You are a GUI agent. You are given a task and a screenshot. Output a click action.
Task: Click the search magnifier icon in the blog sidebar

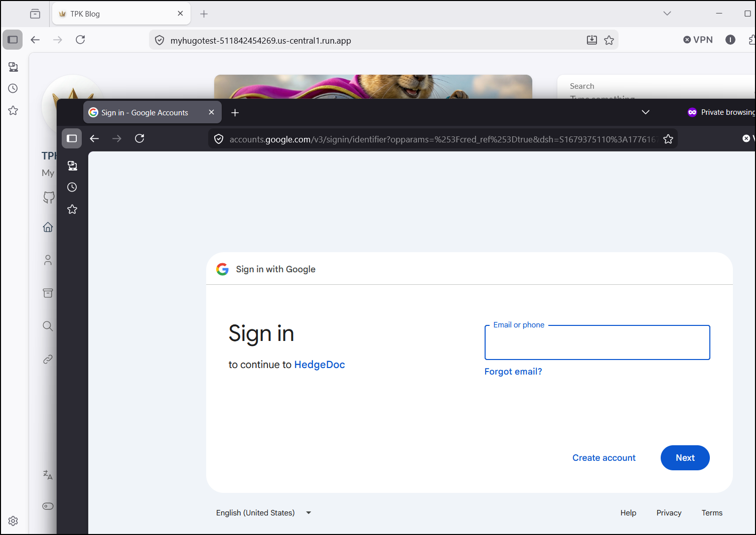[x=48, y=326]
